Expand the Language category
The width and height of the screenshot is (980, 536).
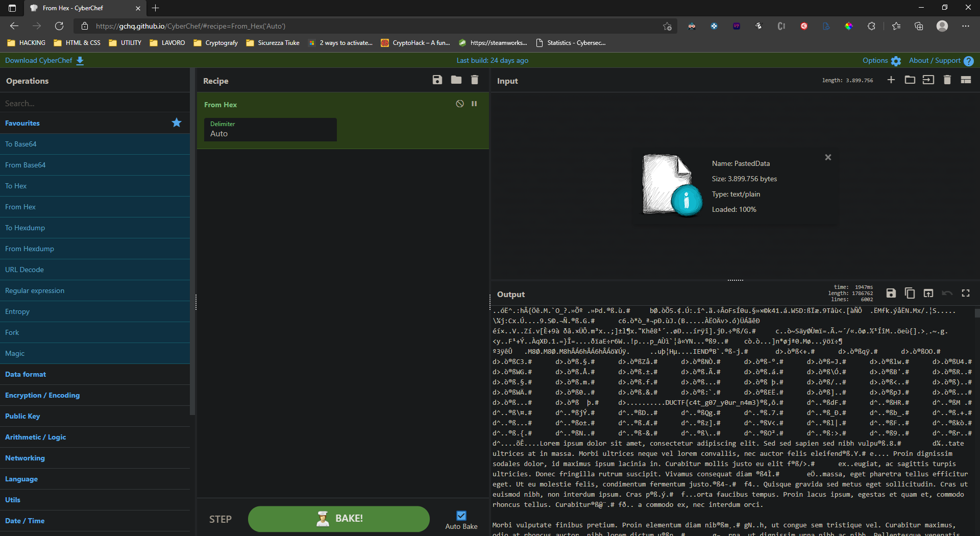pyautogui.click(x=95, y=479)
